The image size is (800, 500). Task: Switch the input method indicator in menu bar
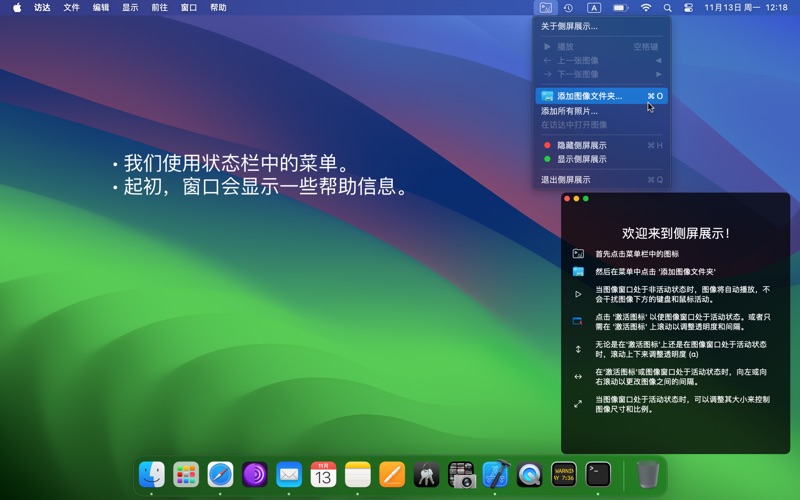pyautogui.click(x=594, y=8)
